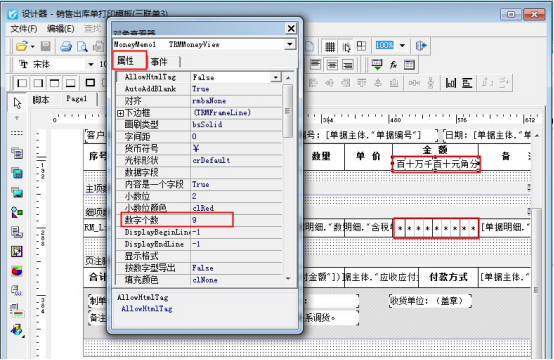Open the MoneyMemo1 object selector dropdown
The image size is (554, 360).
click(x=290, y=44)
